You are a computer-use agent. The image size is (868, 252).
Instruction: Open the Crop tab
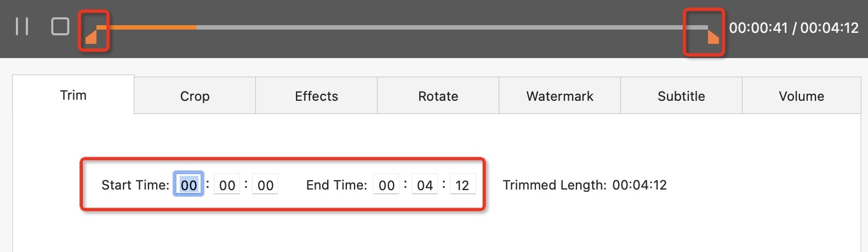[195, 96]
